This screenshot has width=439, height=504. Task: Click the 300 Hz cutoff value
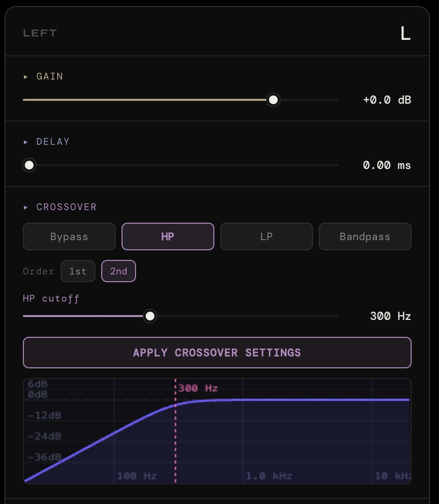[x=390, y=316]
